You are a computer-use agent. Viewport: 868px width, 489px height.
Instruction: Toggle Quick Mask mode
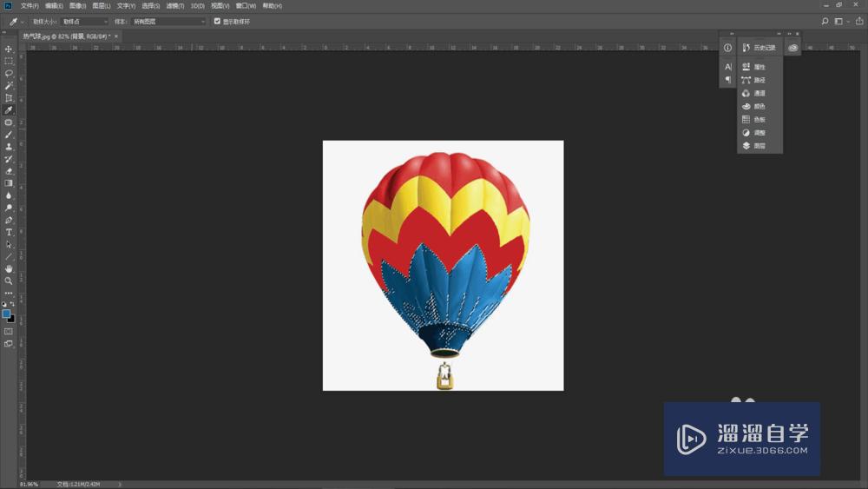click(9, 331)
